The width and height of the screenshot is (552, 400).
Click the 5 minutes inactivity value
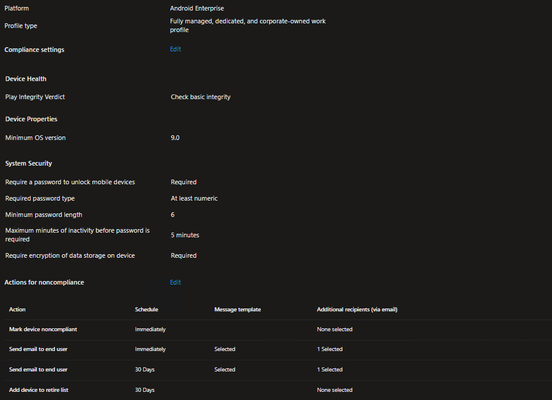coord(185,235)
